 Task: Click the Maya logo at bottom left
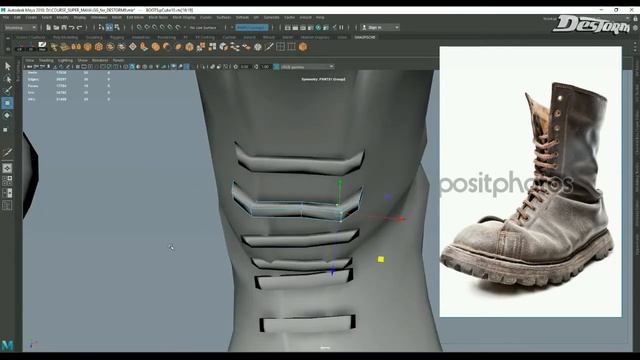[7, 345]
